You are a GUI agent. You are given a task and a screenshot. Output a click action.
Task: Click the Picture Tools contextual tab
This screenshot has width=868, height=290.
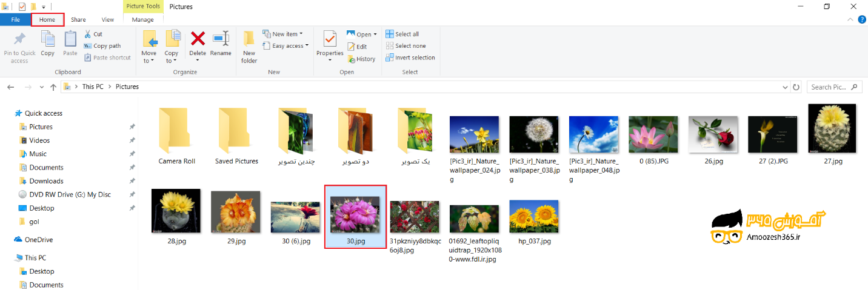tap(143, 7)
